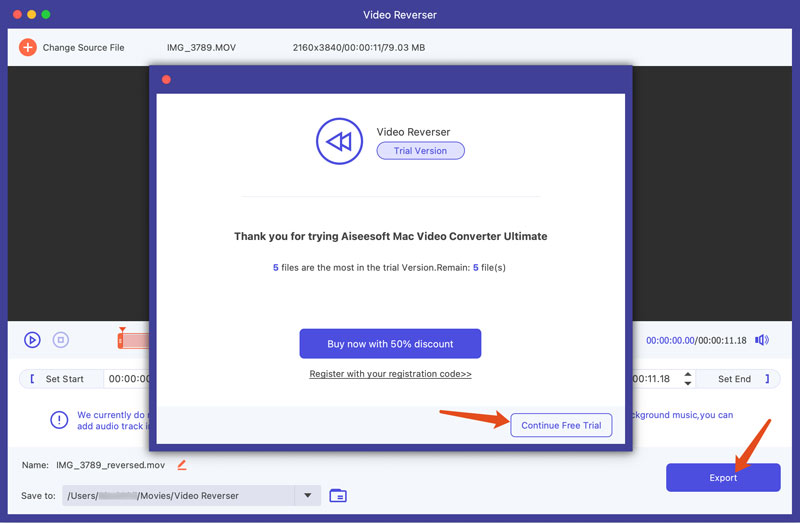
Task: Click the orange plus Change Source icon
Action: [x=28, y=47]
